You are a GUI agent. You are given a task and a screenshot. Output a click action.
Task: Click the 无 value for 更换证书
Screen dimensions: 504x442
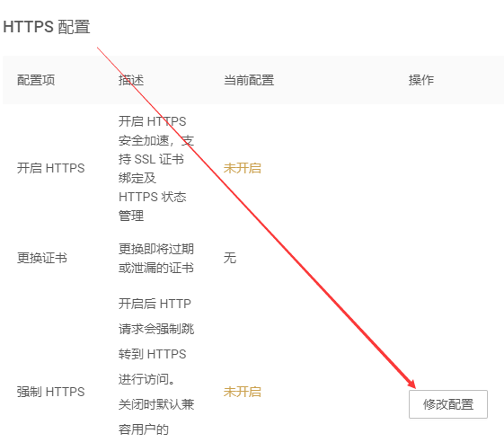click(230, 258)
